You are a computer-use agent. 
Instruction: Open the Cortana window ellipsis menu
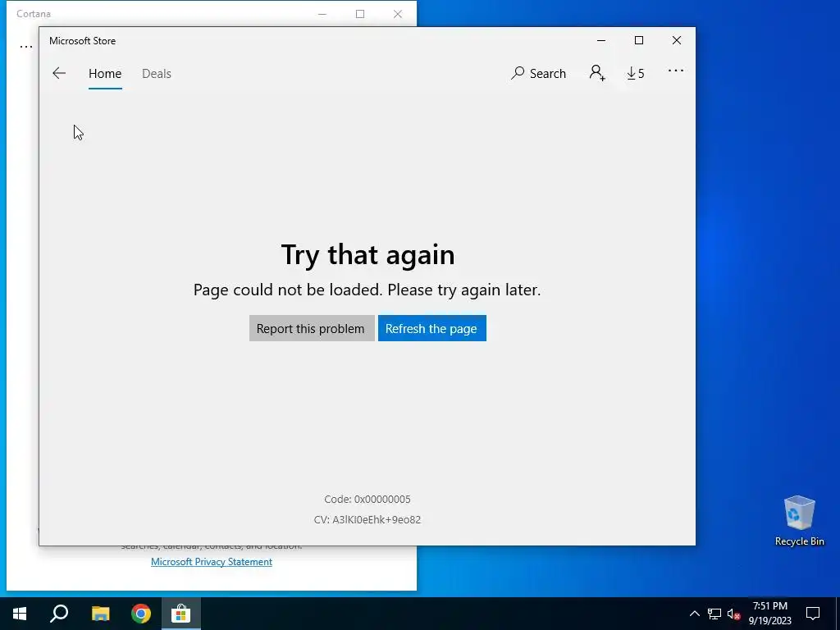[25, 47]
